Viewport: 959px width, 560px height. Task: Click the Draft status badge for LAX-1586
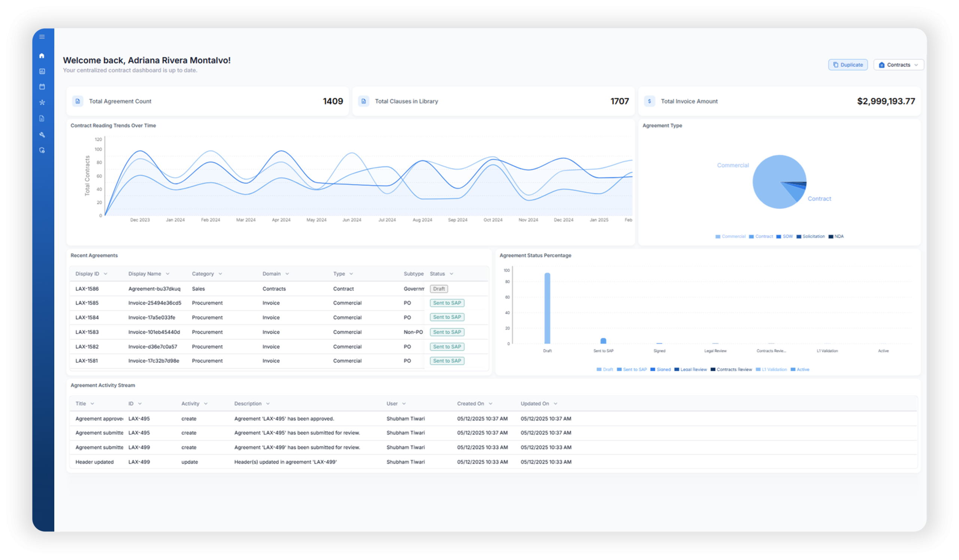(438, 289)
